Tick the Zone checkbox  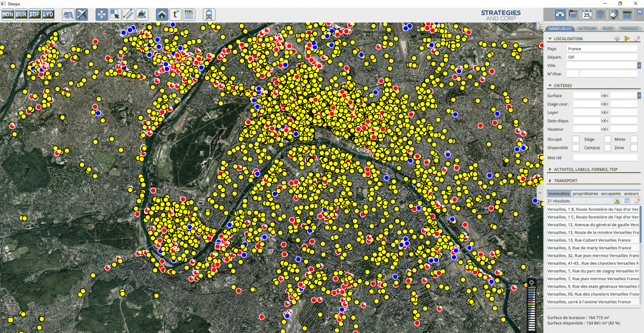[634, 148]
